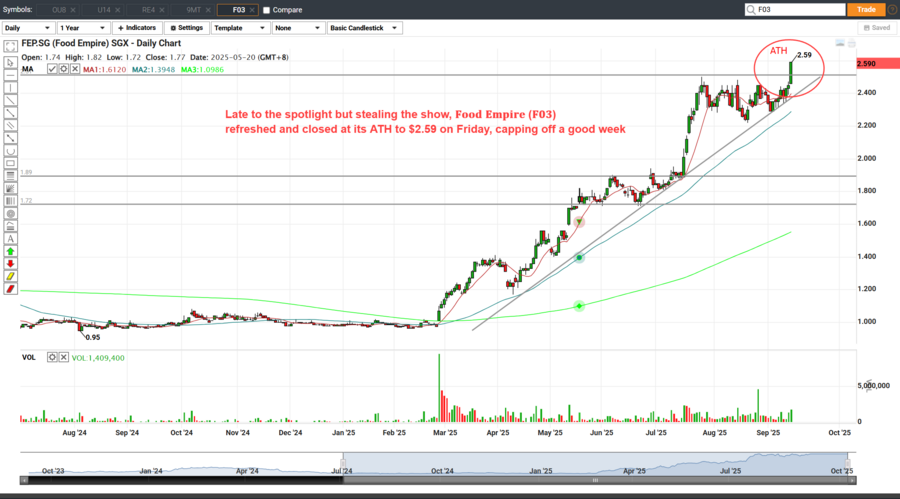Image resolution: width=900 pixels, height=499 pixels.
Task: Select the Fibonacci arc tool
Action: point(10,226)
